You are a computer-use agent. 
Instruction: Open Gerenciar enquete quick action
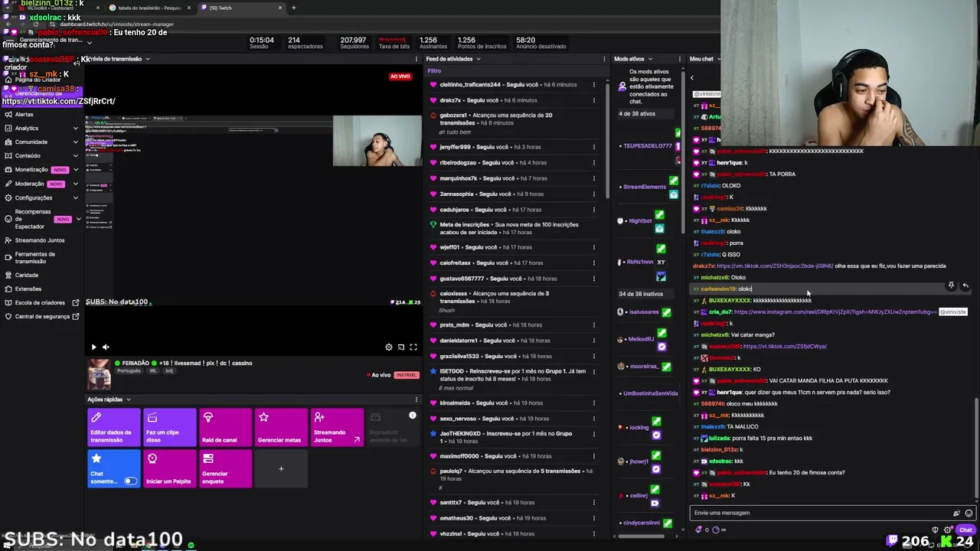226,468
